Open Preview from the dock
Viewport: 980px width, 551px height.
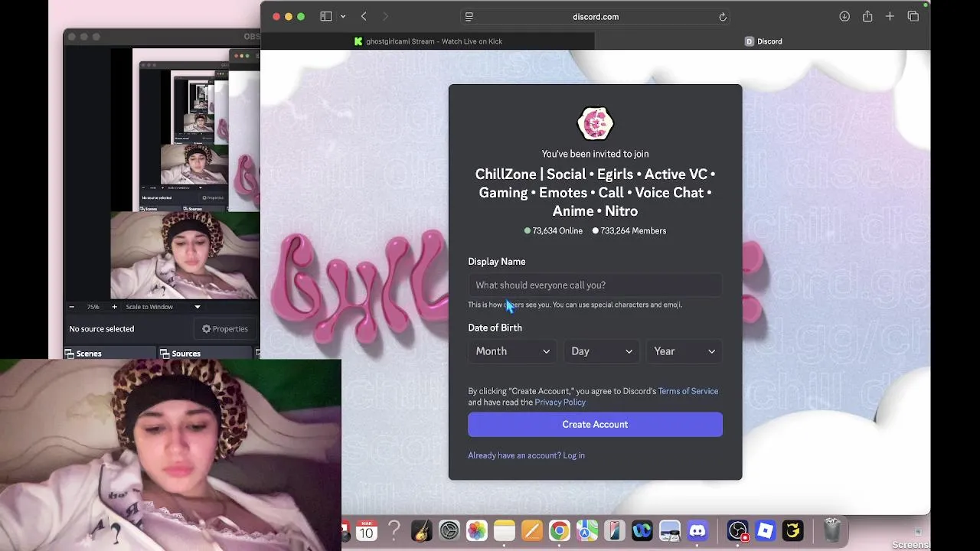[x=670, y=530]
